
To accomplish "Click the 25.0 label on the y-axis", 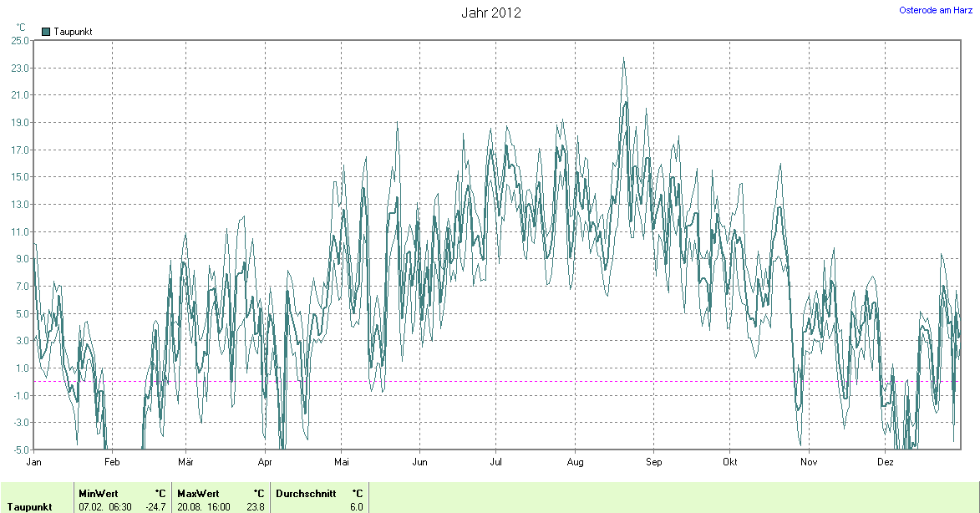I will coord(18,40).
